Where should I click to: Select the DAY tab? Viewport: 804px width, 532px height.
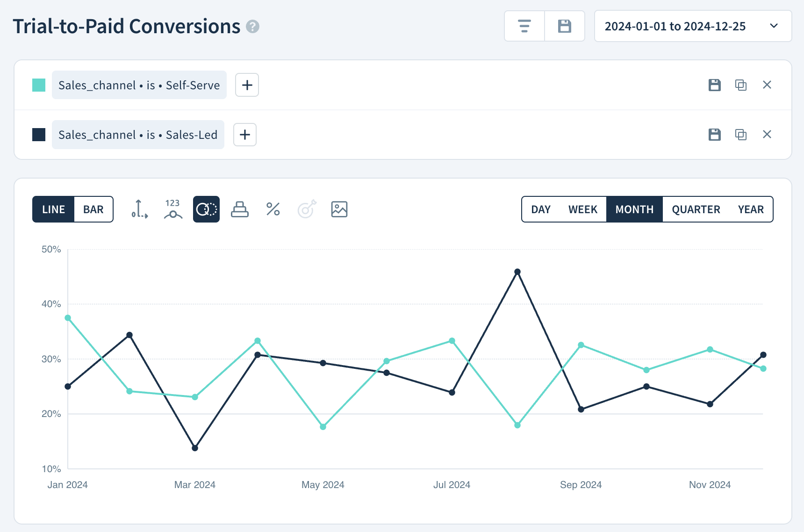[x=541, y=209]
